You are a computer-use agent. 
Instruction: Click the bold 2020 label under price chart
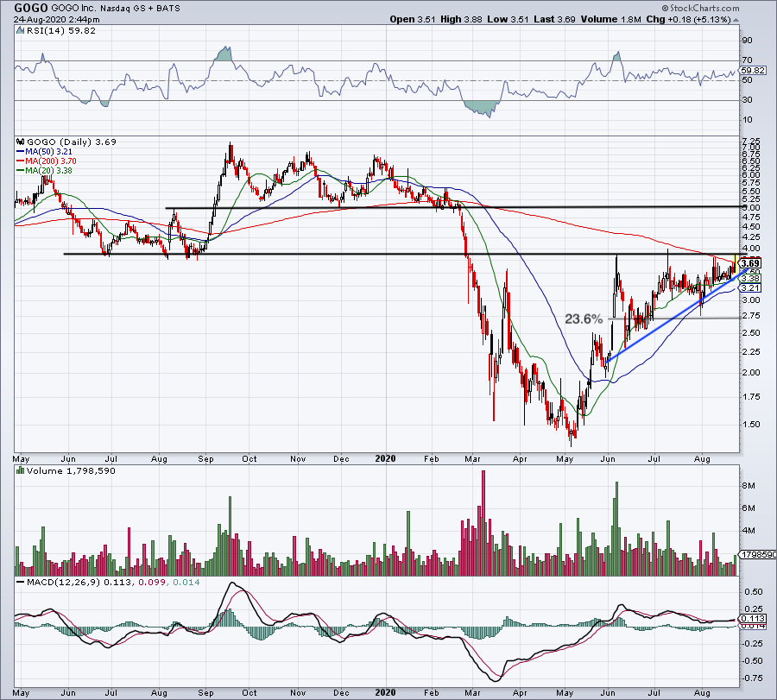[x=386, y=458]
